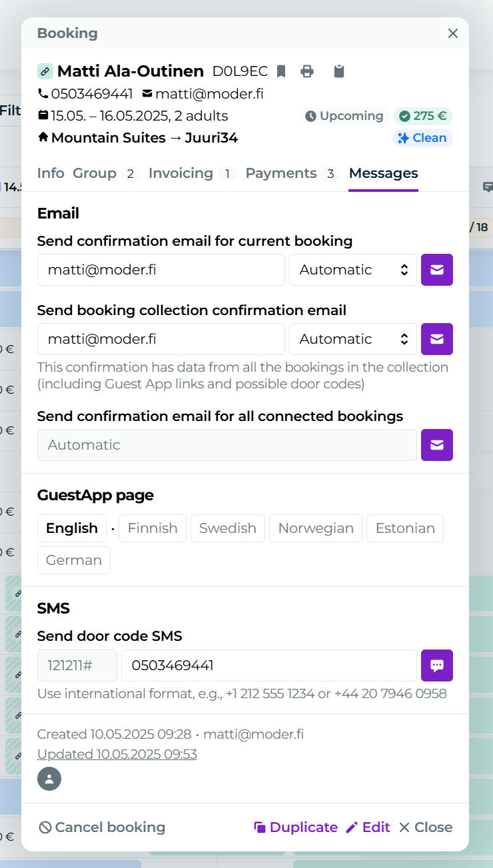Click Cancel booking
This screenshot has width=493, height=868.
coord(102,827)
